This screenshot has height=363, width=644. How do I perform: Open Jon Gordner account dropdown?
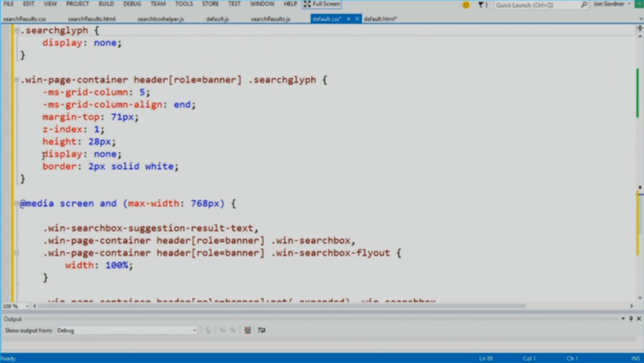(x=629, y=4)
